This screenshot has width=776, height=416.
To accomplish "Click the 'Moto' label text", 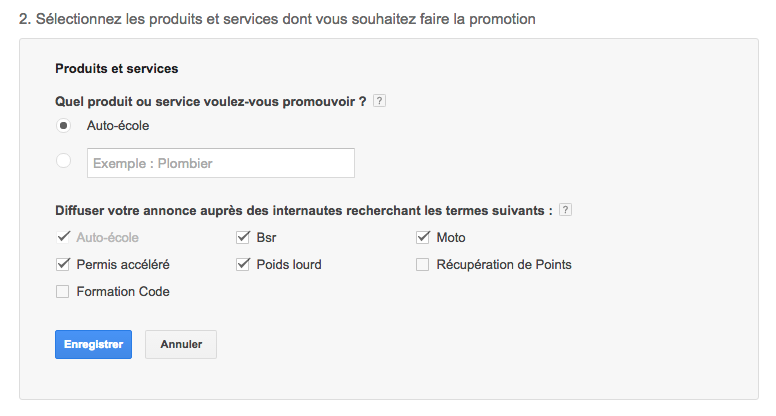I will [x=451, y=237].
